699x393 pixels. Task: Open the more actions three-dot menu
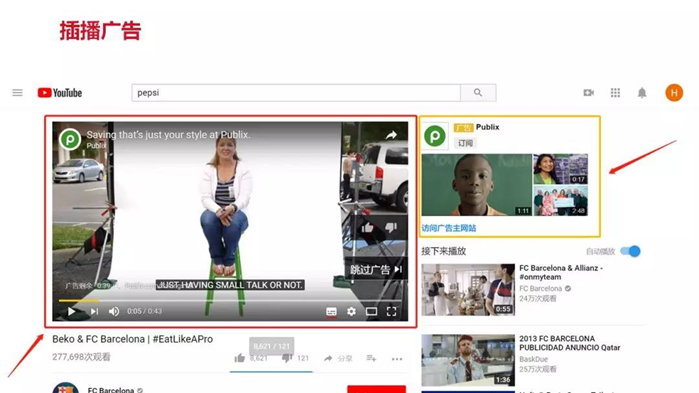pos(397,359)
